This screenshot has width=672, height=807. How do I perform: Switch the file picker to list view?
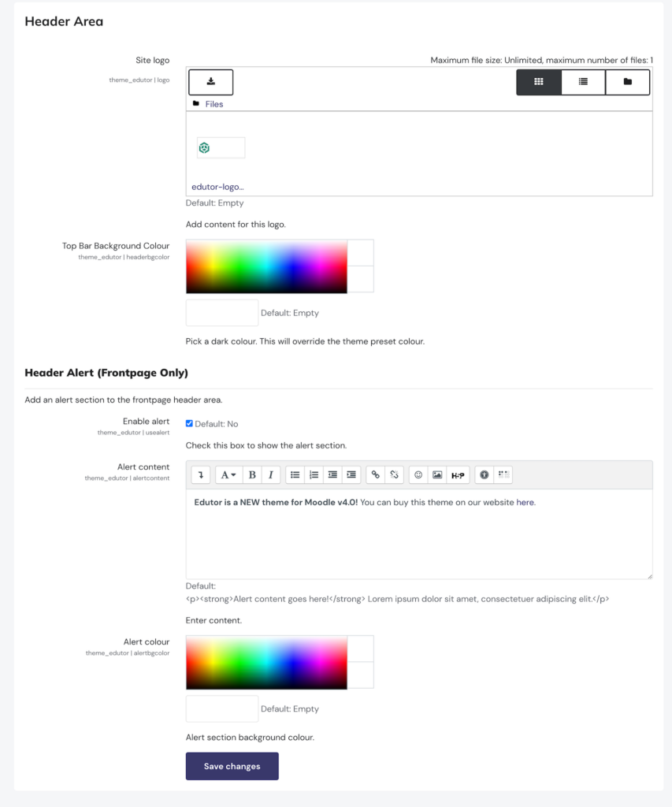click(x=583, y=82)
